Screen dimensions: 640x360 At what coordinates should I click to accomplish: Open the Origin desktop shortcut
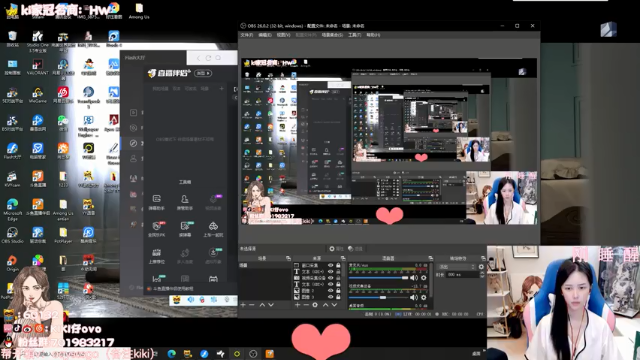12,263
